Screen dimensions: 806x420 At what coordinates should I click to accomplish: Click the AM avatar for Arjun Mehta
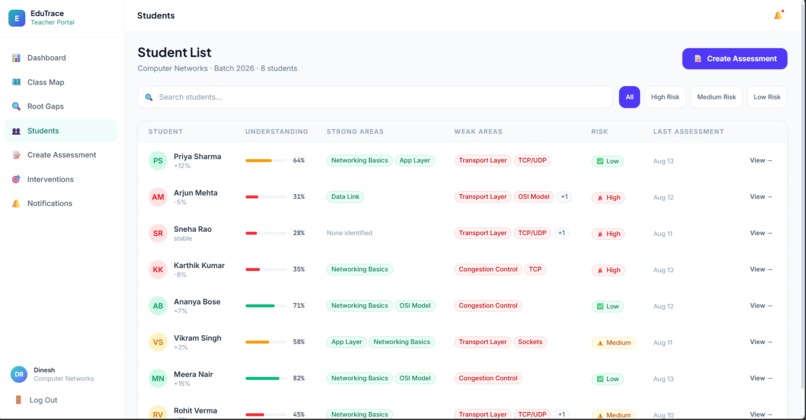point(158,197)
